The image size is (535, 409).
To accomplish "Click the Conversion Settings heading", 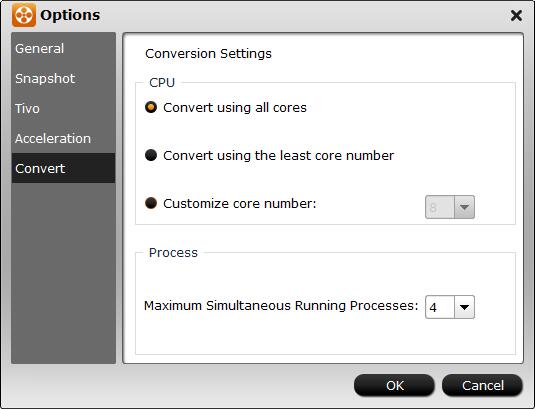I will [208, 54].
